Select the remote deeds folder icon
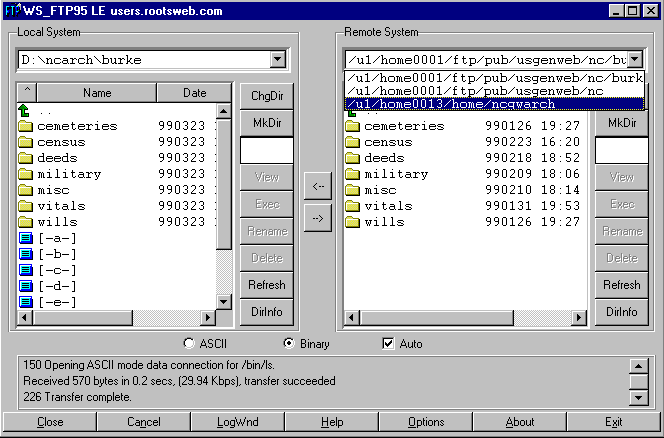This screenshot has width=664, height=438. 353,158
